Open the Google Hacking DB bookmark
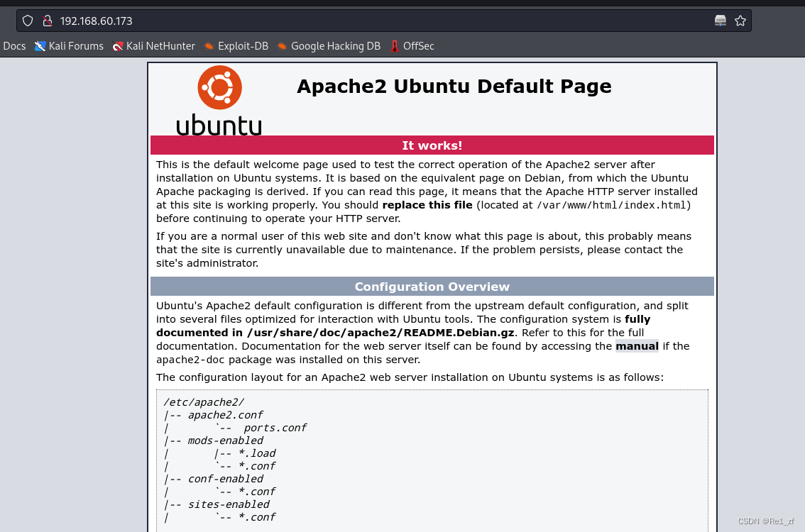This screenshot has width=805, height=532. pyautogui.click(x=329, y=46)
